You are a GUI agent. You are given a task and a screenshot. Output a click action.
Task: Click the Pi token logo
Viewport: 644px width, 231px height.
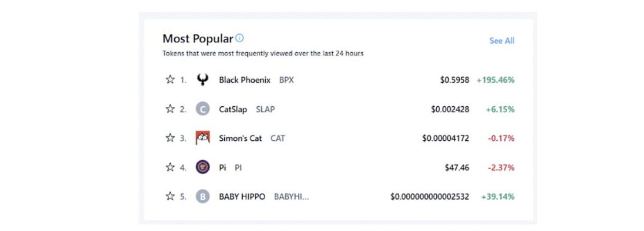coord(202,167)
